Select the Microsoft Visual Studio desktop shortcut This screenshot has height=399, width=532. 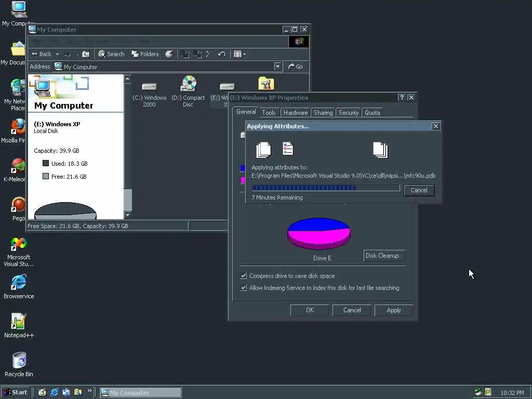[x=19, y=252]
